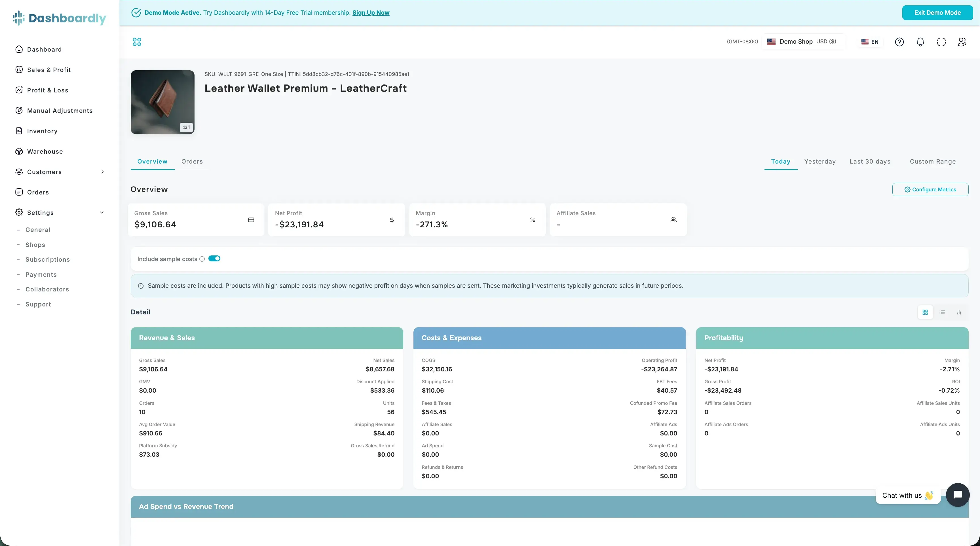
Task: Click the leather wallet product thumbnail
Action: (162, 102)
